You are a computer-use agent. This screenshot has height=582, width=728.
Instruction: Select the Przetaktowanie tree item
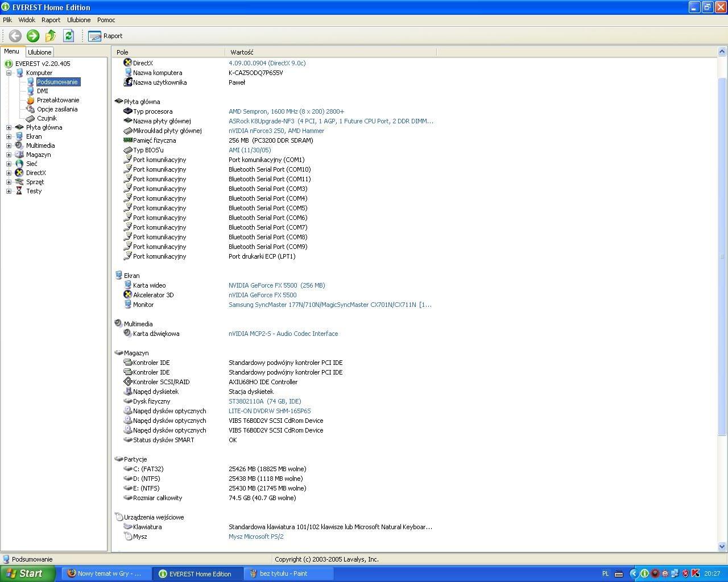tap(58, 100)
